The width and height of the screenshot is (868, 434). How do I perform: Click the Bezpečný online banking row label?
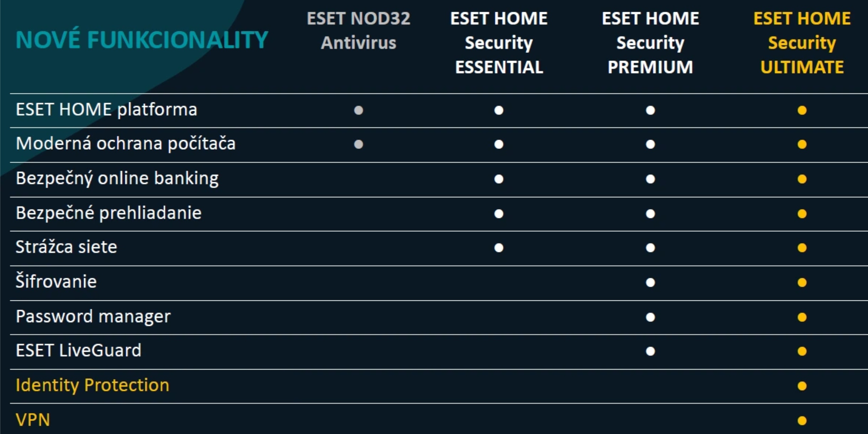(x=117, y=178)
